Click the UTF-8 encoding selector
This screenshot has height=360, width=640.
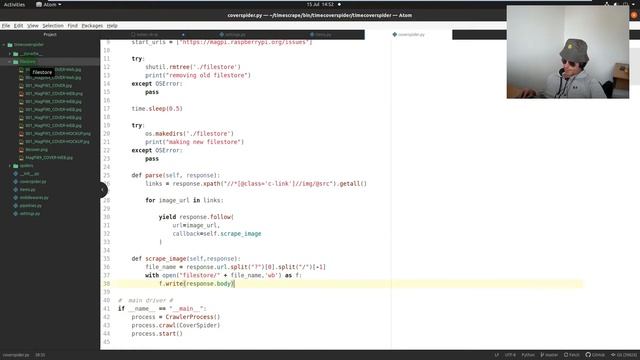[510, 355]
